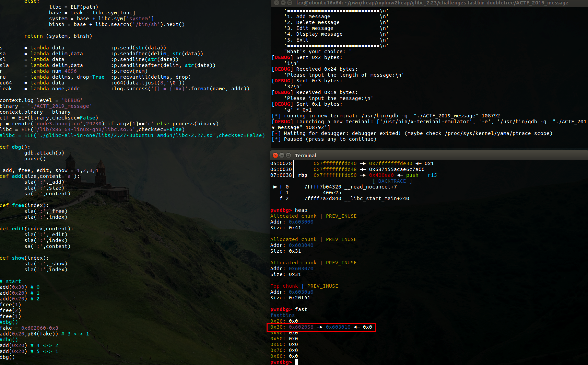Minimize the lzx@ubuntu16x64 terminal window

click(x=283, y=3)
